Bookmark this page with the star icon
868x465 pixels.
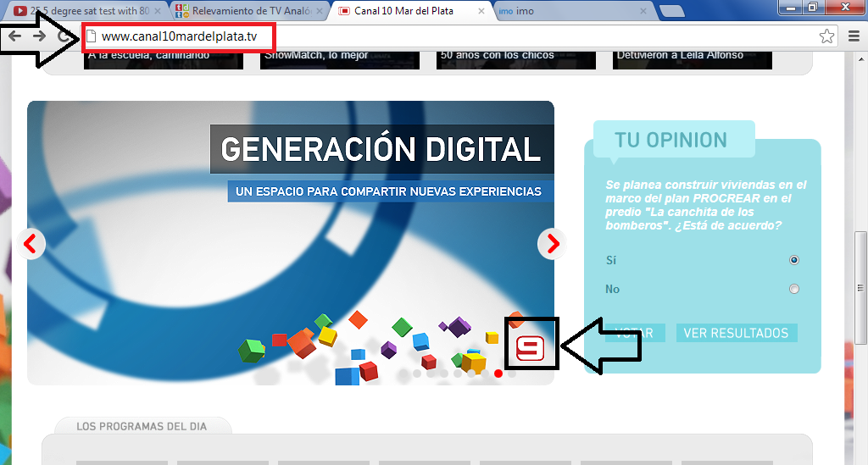point(826,36)
